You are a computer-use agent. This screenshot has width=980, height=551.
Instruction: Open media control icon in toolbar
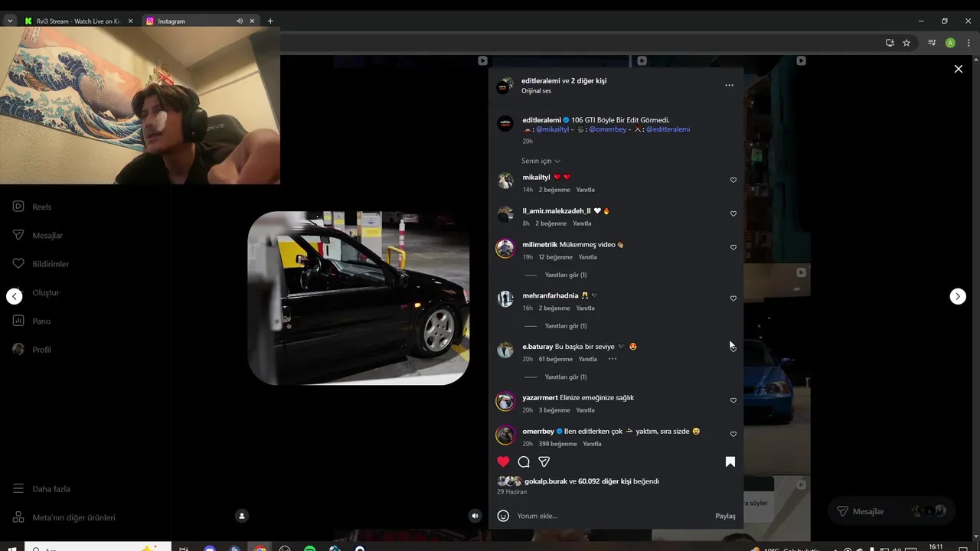932,43
